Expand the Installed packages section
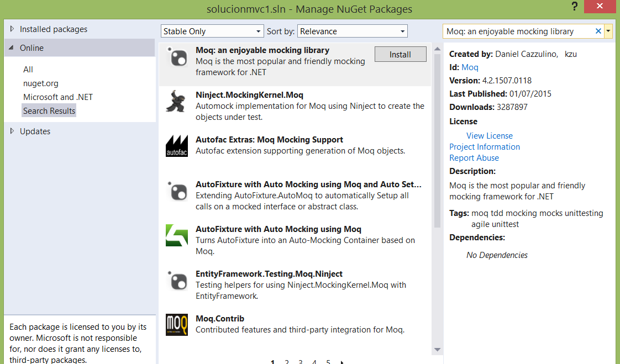 pyautogui.click(x=12, y=29)
